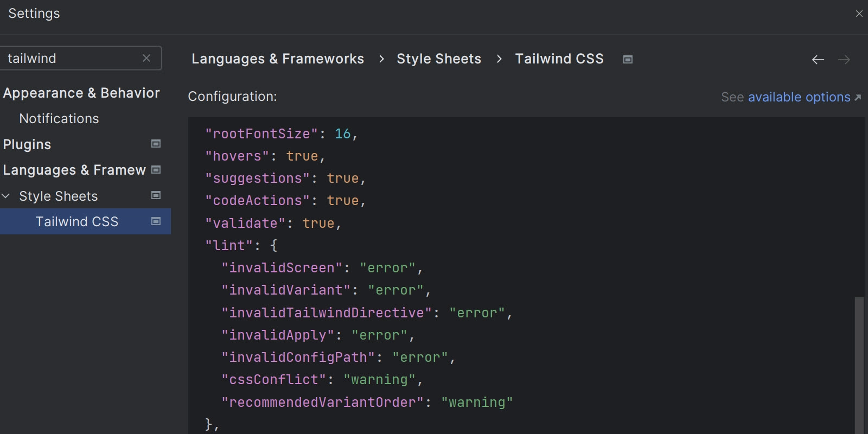Click the project icon beside Style Sheets
This screenshot has width=868, height=434.
pos(156,195)
